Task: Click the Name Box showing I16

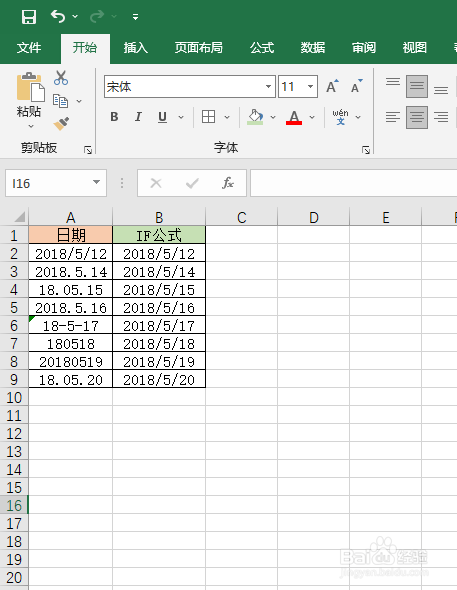Action: (x=56, y=183)
